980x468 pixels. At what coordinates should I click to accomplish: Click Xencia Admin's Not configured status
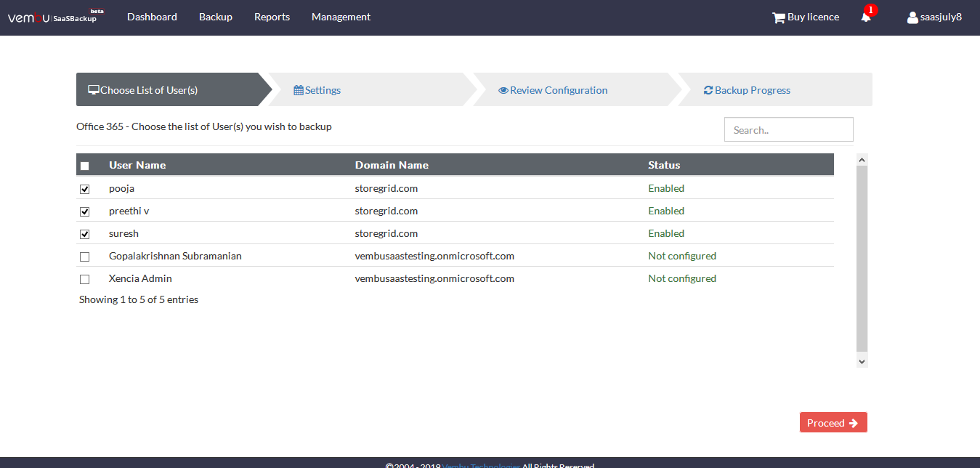(682, 278)
